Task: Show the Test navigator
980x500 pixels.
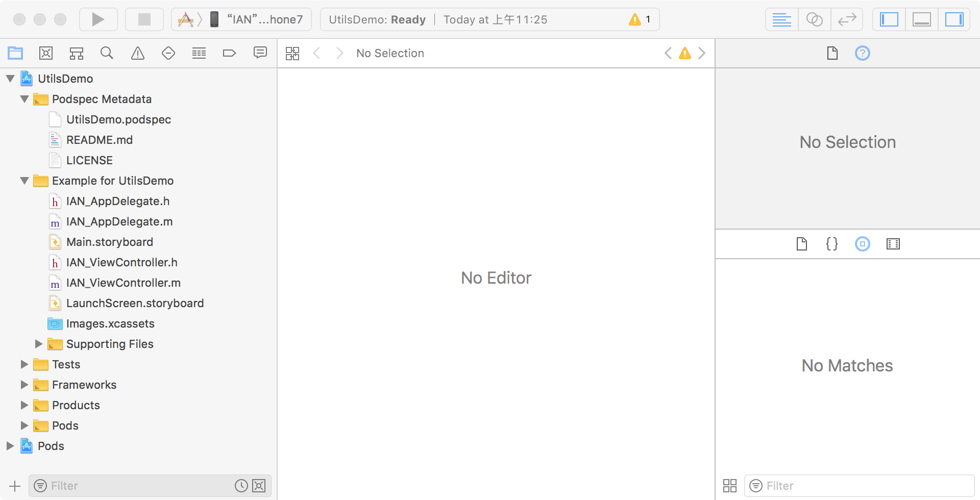Action: (168, 53)
